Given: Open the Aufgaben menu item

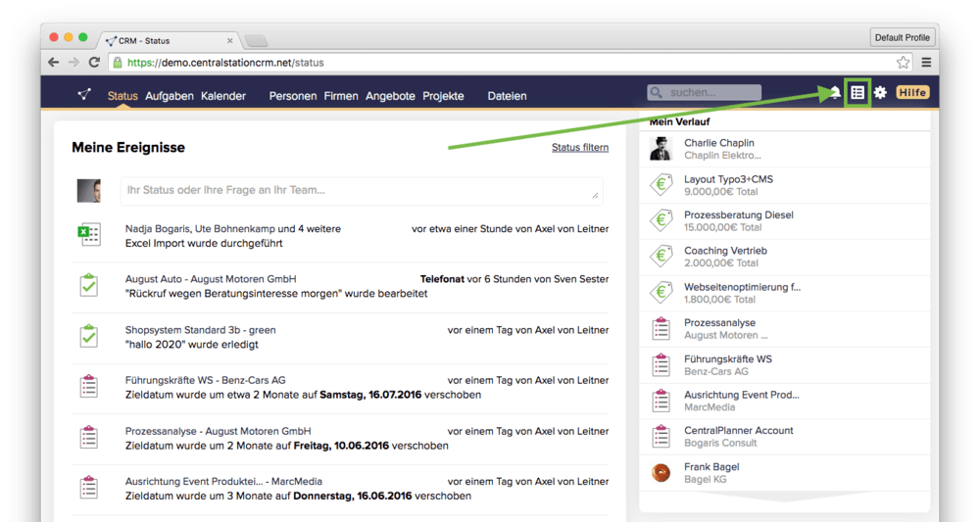Looking at the screenshot, I should coord(169,96).
